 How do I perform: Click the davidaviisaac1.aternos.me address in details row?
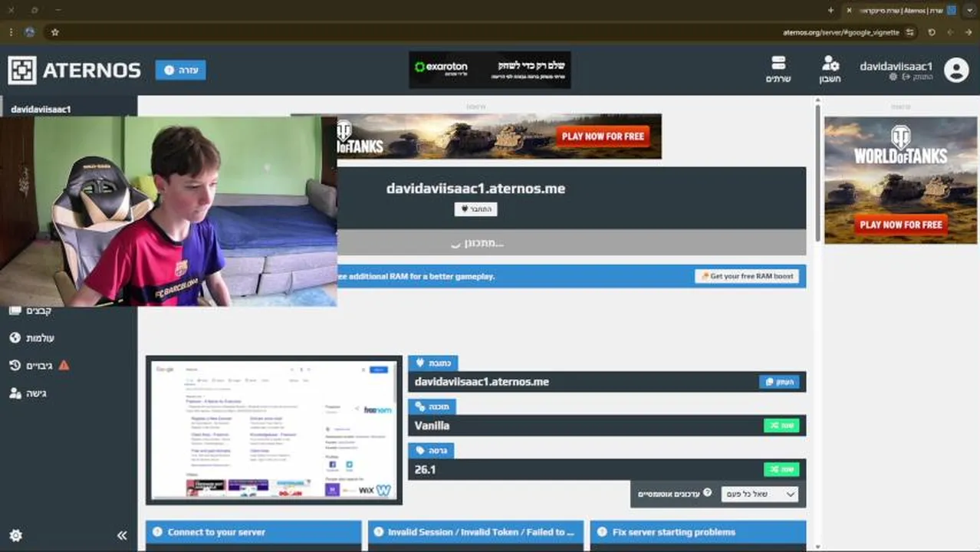pos(482,381)
